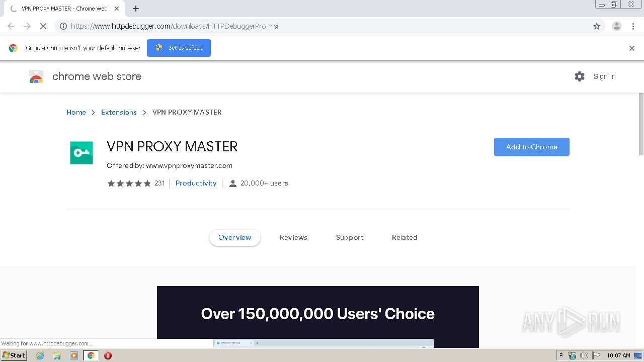Click the offered by vpnproxymaster.com text
Image resolution: width=644 pixels, height=362 pixels.
click(170, 165)
